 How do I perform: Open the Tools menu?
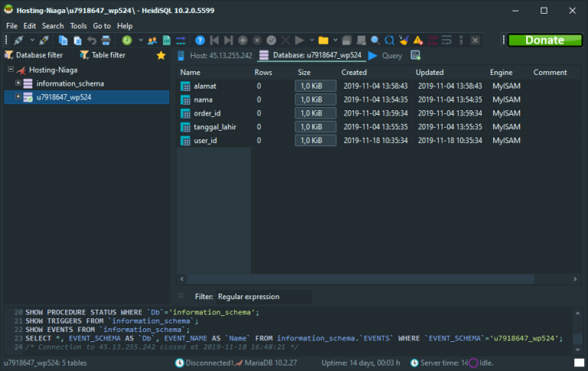[78, 26]
